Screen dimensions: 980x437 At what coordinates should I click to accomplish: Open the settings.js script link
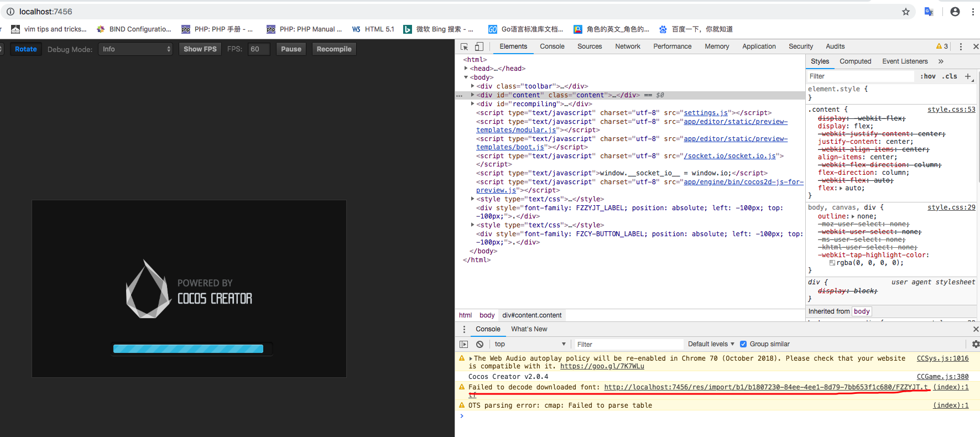tap(706, 113)
